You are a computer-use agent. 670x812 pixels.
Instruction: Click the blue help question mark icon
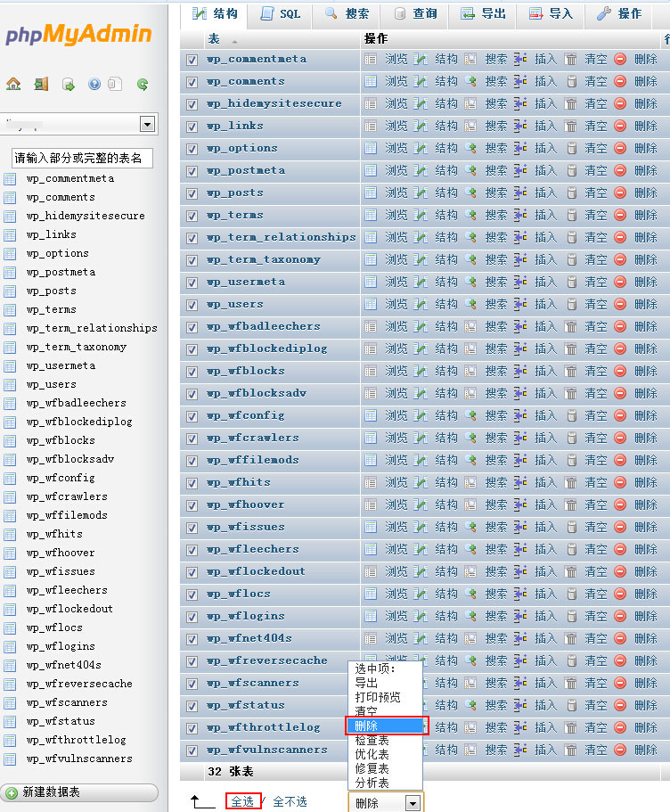click(94, 85)
